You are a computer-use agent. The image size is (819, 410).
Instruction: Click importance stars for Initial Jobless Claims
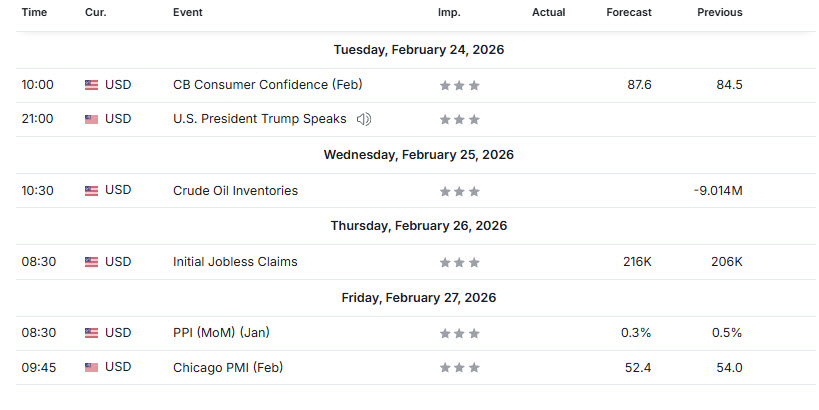pos(459,262)
